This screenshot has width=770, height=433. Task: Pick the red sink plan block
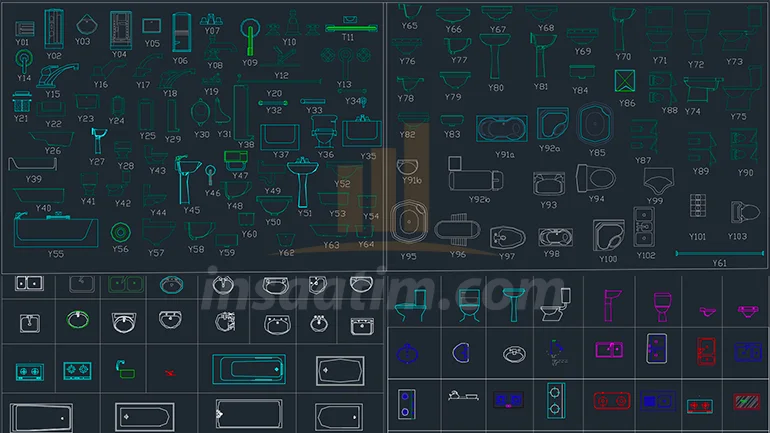coord(706,351)
